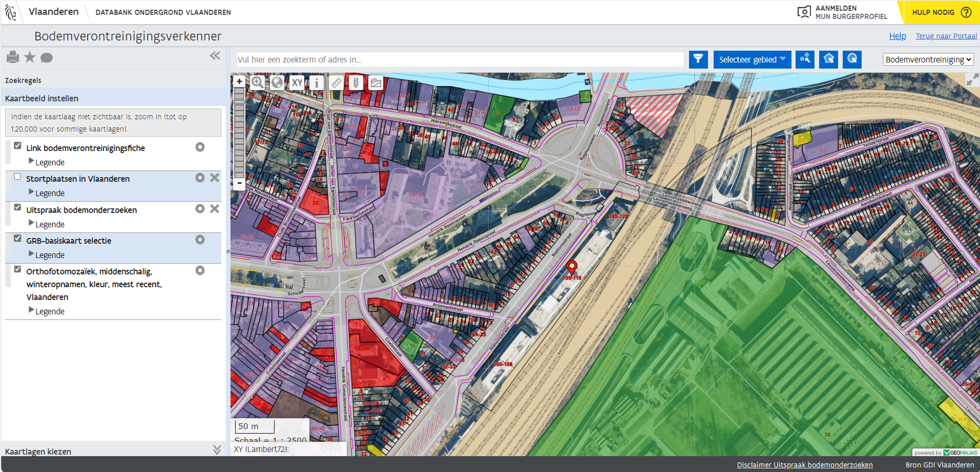Viewport: 980px width, 472px height.
Task: Click the HULP NODIG button
Action: point(941,12)
